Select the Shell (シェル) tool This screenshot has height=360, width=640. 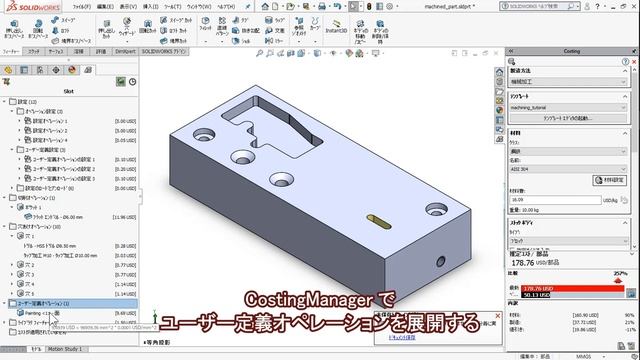coord(241,41)
